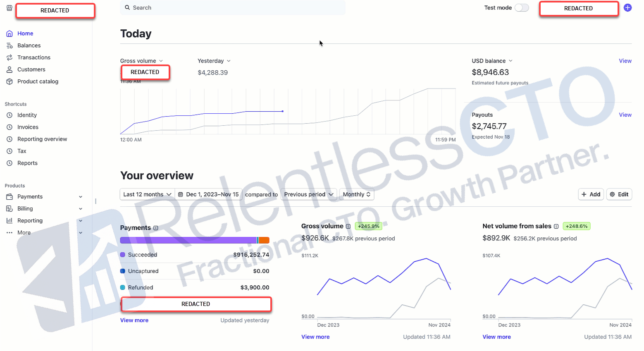The height and width of the screenshot is (351, 644).
Task: View more details under Gross volume chart
Action: [x=315, y=337]
